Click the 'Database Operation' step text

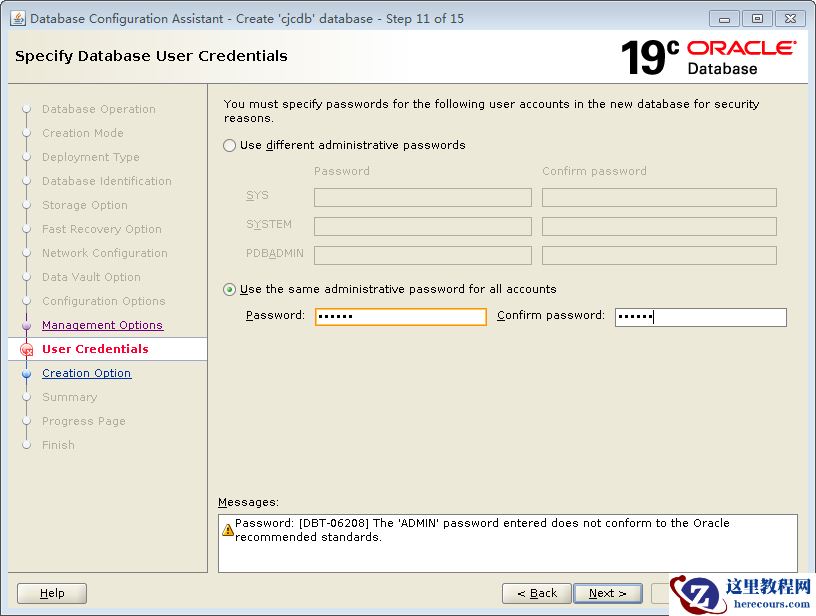[x=99, y=109]
